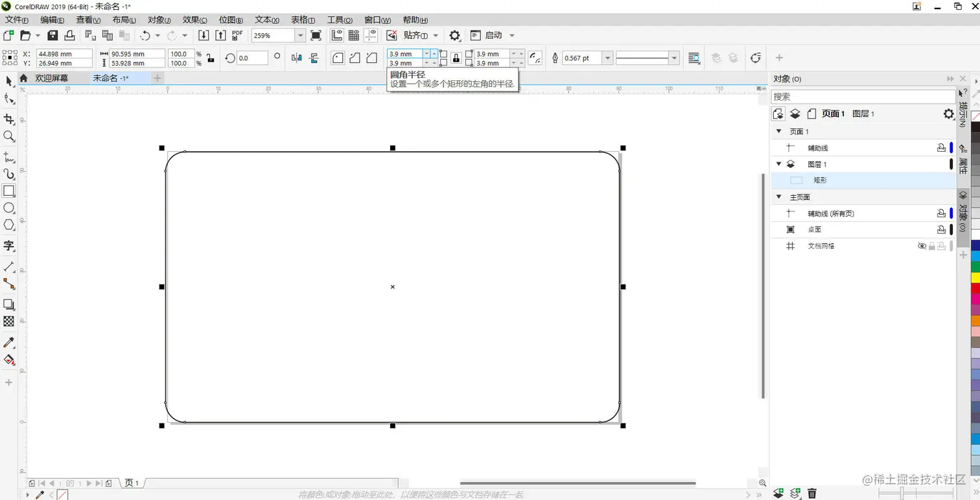
Task: Collapse the 主页面 tree node
Action: click(779, 197)
